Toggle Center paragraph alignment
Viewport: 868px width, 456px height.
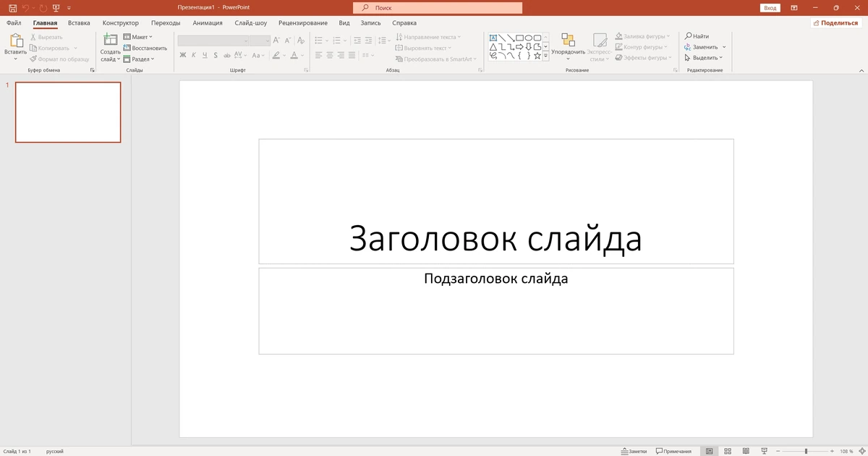(x=330, y=55)
